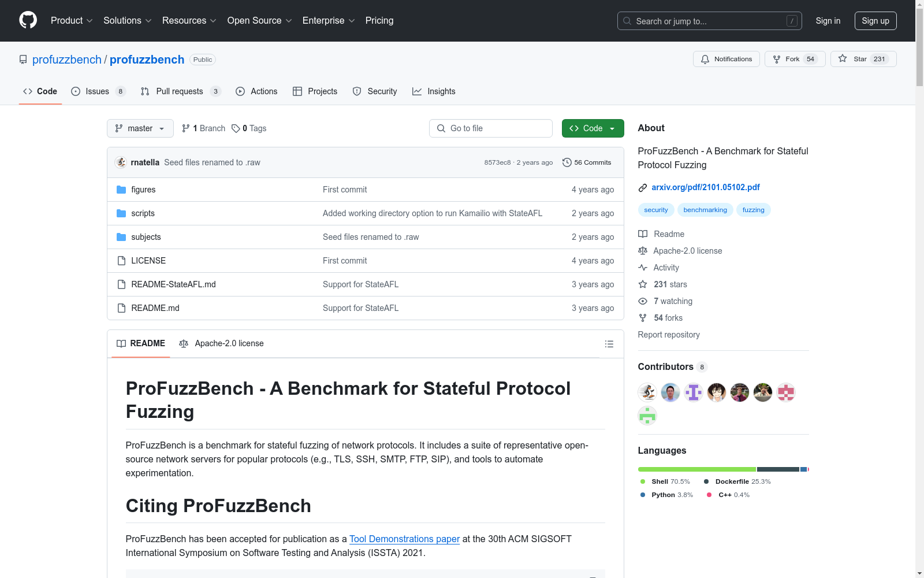Star the profuzzbench repository
Screen dimensions: 924x578
(x=863, y=59)
